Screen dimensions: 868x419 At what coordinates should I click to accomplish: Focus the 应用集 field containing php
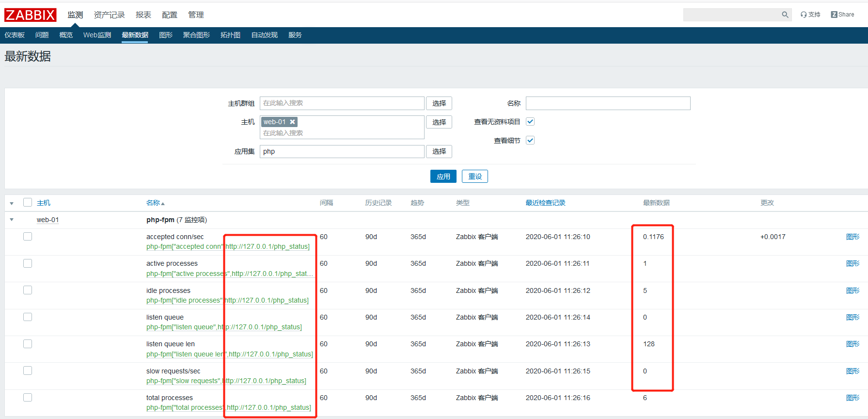point(342,151)
